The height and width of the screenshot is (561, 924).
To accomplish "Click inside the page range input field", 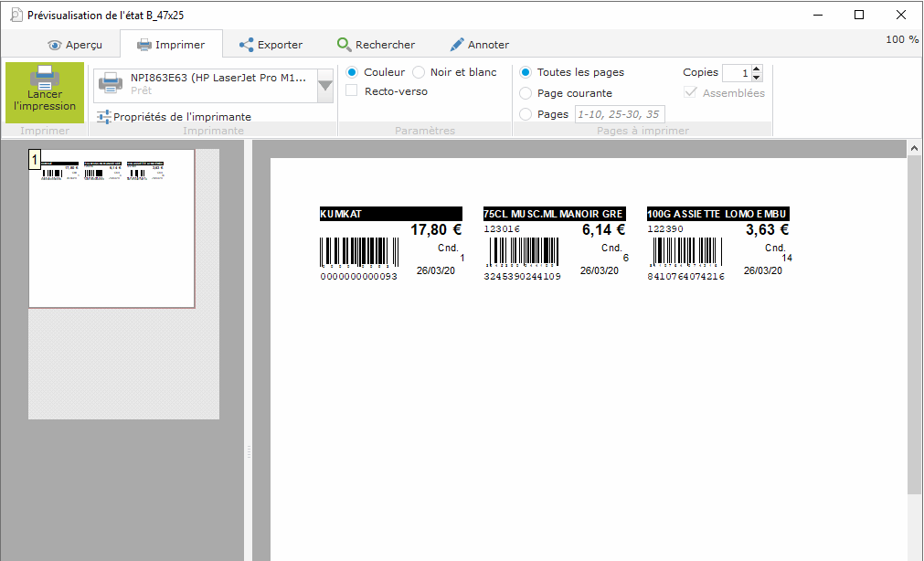I will coord(619,114).
